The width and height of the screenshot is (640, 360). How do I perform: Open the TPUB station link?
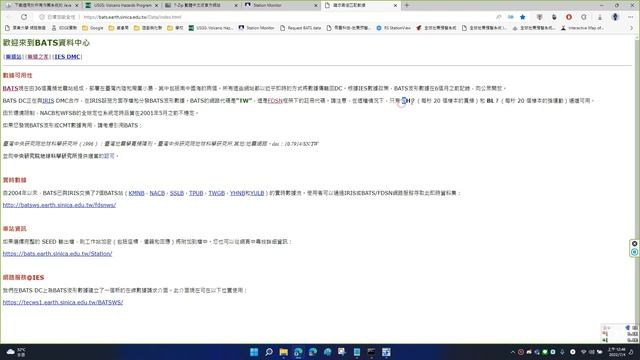point(196,193)
